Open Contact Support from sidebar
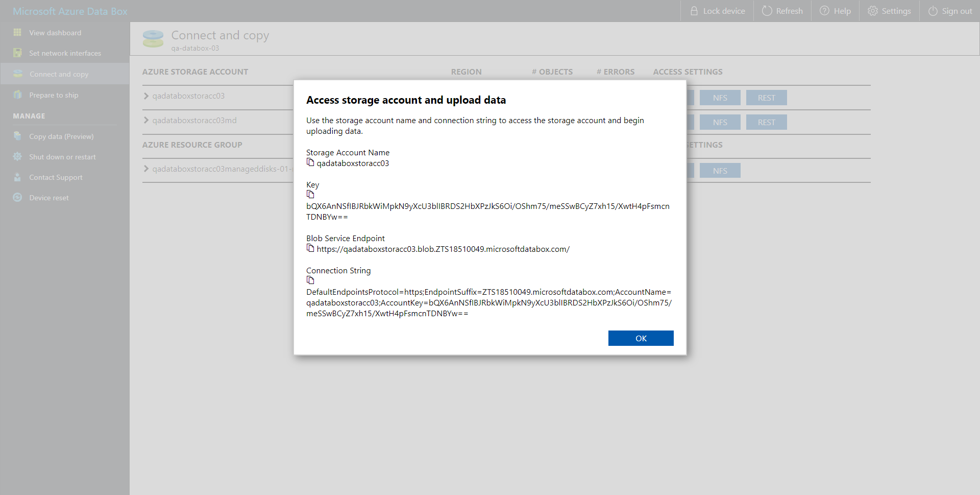The width and height of the screenshot is (980, 495). [x=55, y=177]
